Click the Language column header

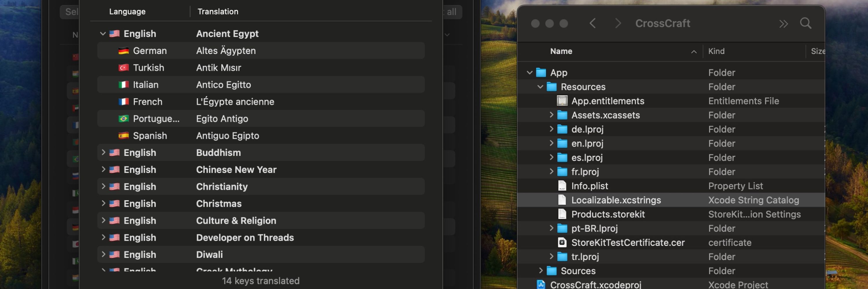(x=127, y=12)
